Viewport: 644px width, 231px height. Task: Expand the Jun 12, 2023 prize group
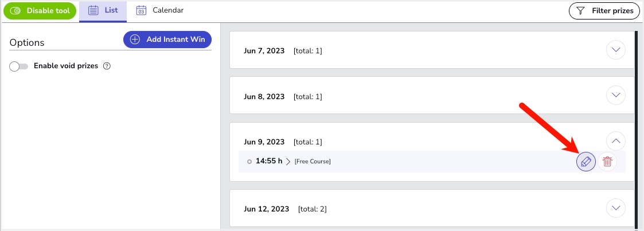point(616,207)
